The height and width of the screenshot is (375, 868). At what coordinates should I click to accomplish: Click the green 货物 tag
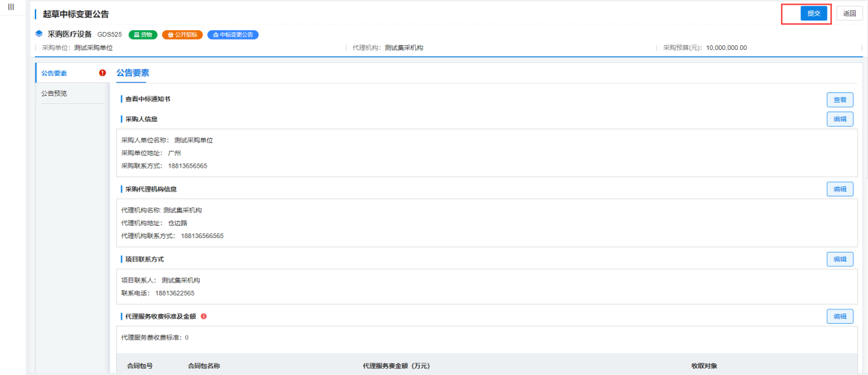144,35
